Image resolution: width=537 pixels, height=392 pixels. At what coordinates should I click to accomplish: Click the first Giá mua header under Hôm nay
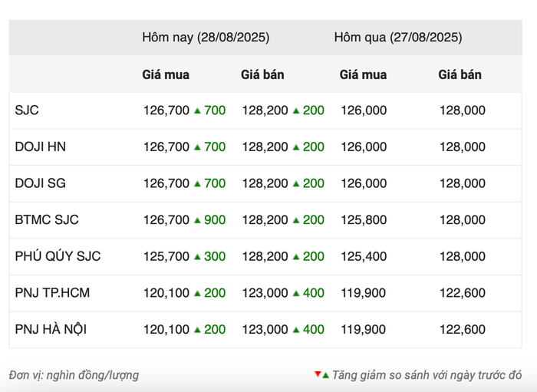pyautogui.click(x=166, y=75)
